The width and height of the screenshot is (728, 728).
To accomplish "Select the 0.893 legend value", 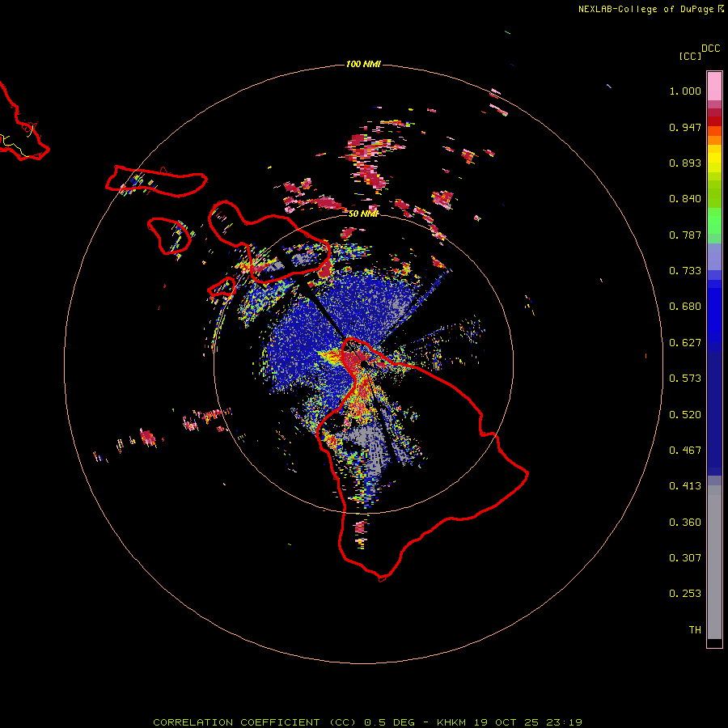I will [685, 163].
